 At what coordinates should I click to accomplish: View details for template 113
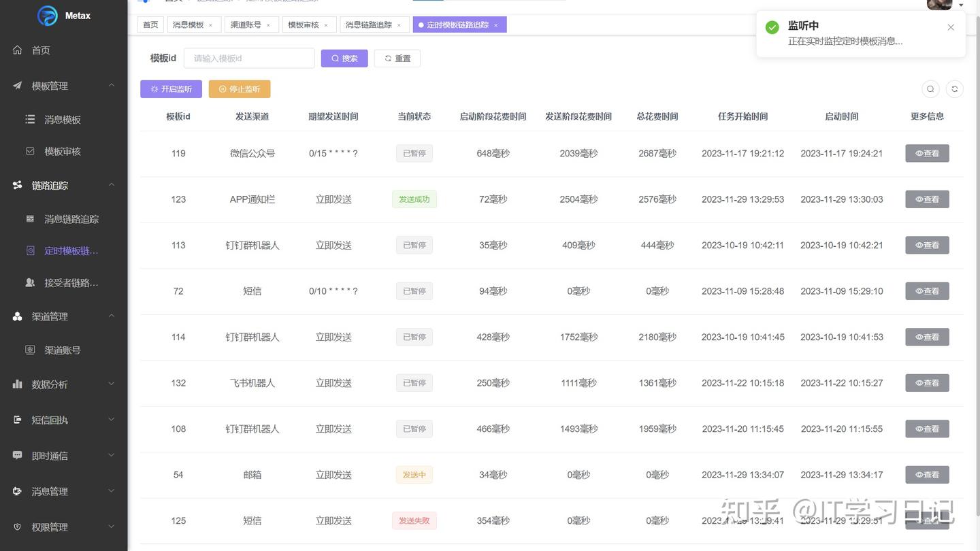[927, 246]
